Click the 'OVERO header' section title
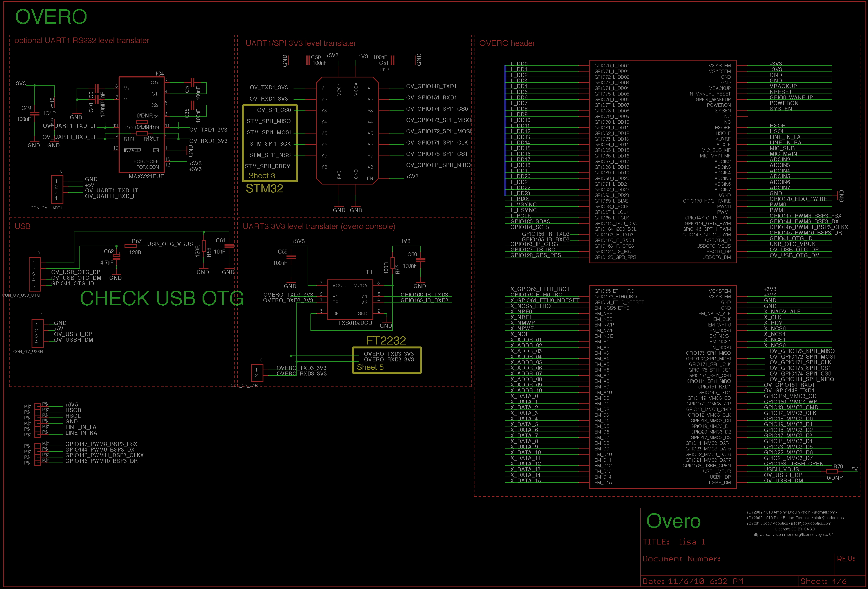Image resolution: width=868 pixels, height=589 pixels. [507, 43]
